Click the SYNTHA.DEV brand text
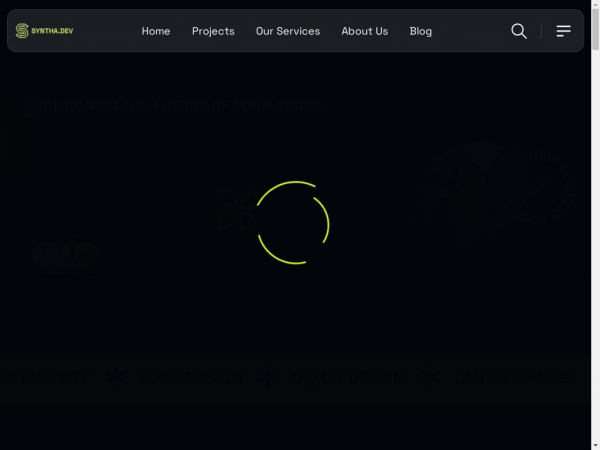The image size is (600, 450). [x=52, y=31]
